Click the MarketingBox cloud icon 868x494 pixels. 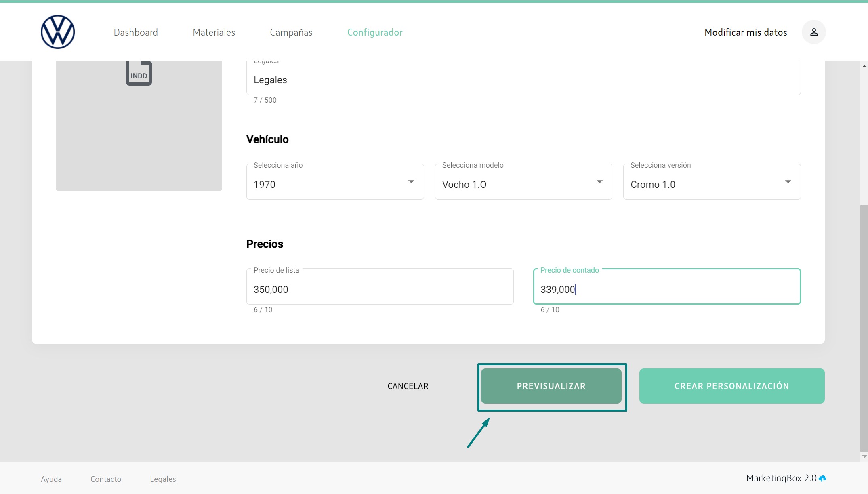pyautogui.click(x=822, y=478)
